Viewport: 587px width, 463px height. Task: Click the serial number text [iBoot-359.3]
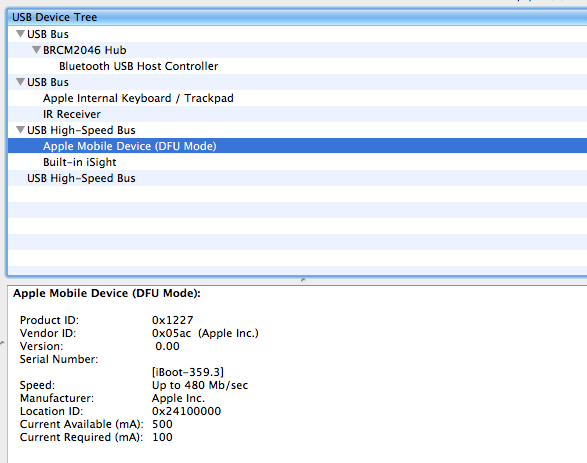tap(188, 372)
